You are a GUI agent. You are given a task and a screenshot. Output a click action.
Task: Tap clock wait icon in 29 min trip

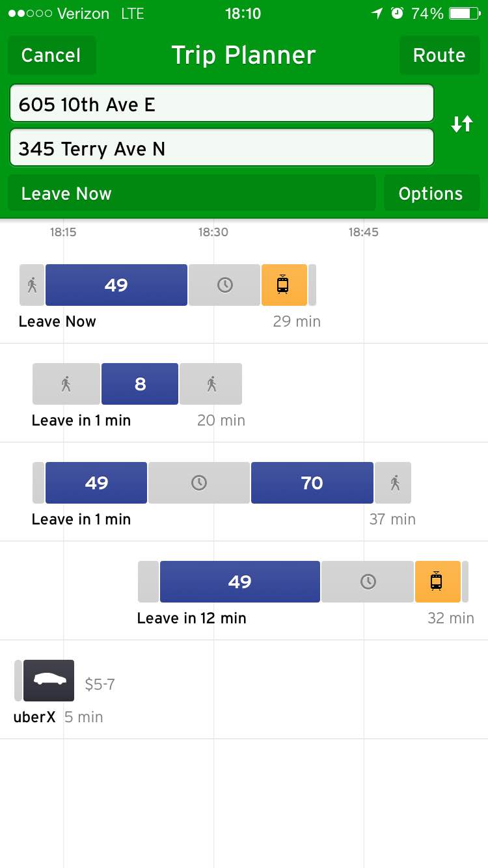point(224,285)
